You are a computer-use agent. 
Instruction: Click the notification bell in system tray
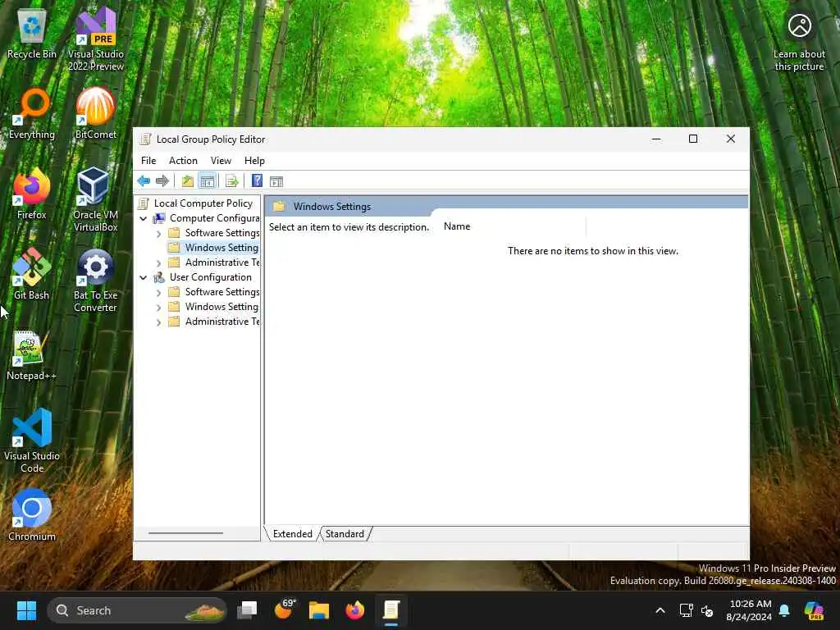point(784,610)
